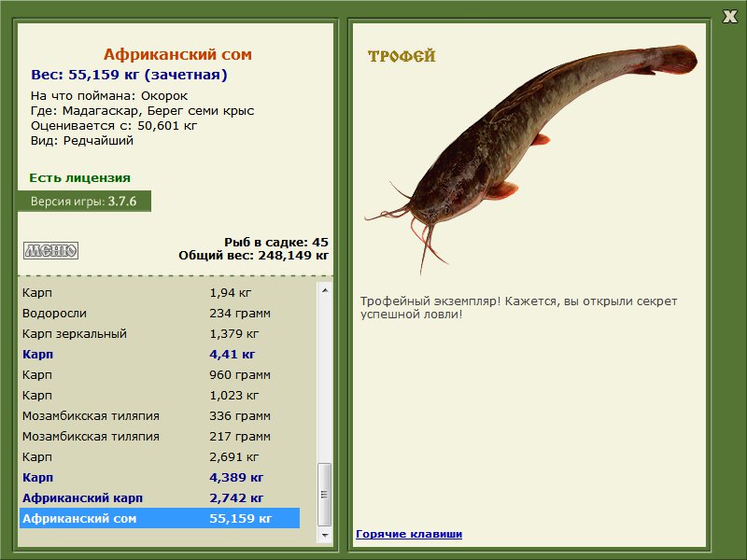Viewport: 747px width, 560px height.
Task: Select the Мозамбикская тиляпия 336 грамм row
Action: point(160,415)
